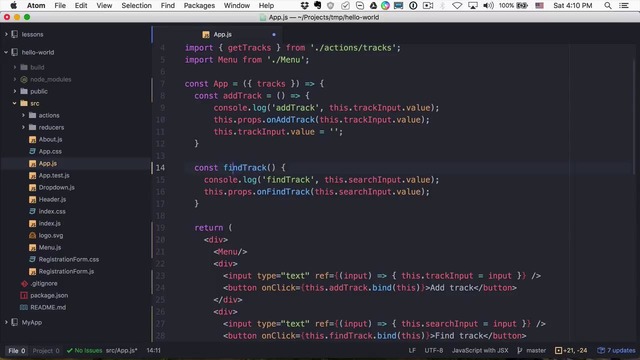The width and height of the screenshot is (640, 360).
Task: Click line number 14 in gutter
Action: coord(160,168)
